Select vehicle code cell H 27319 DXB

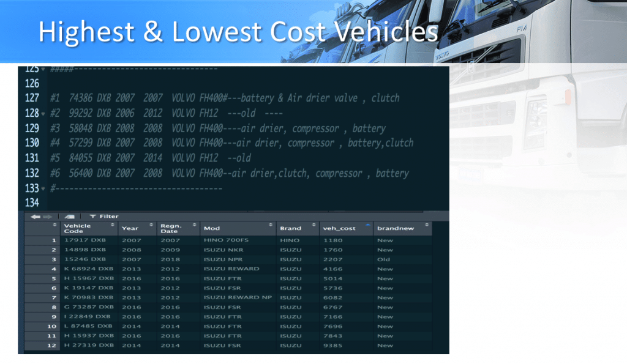coord(89,346)
